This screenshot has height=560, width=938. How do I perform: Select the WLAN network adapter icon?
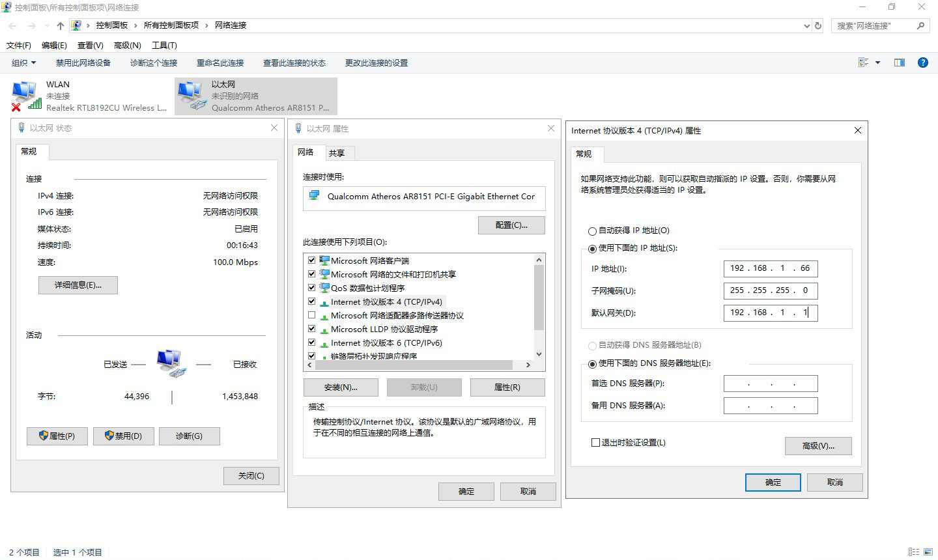pos(25,96)
